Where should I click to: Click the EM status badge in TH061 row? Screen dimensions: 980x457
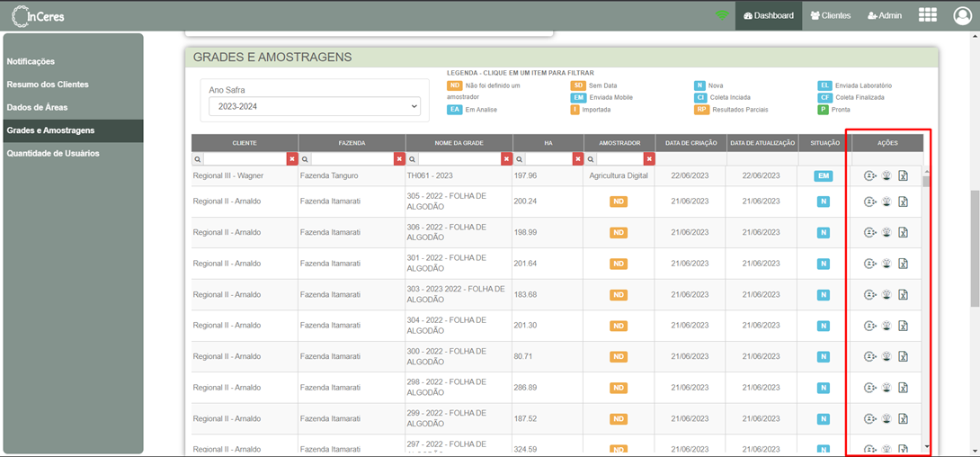pos(824,176)
